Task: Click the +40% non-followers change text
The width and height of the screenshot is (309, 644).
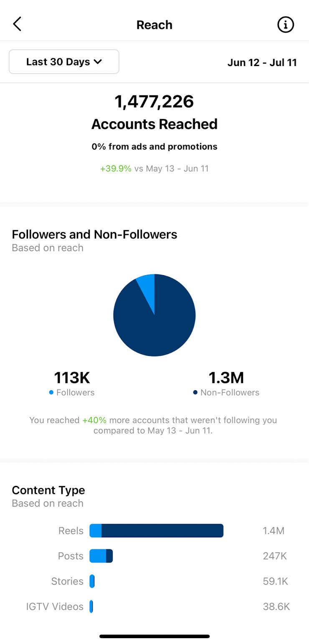Action: (x=94, y=420)
